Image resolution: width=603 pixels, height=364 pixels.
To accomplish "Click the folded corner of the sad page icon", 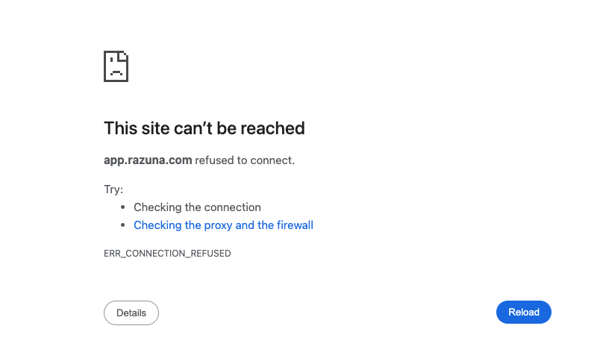I will tap(123, 56).
